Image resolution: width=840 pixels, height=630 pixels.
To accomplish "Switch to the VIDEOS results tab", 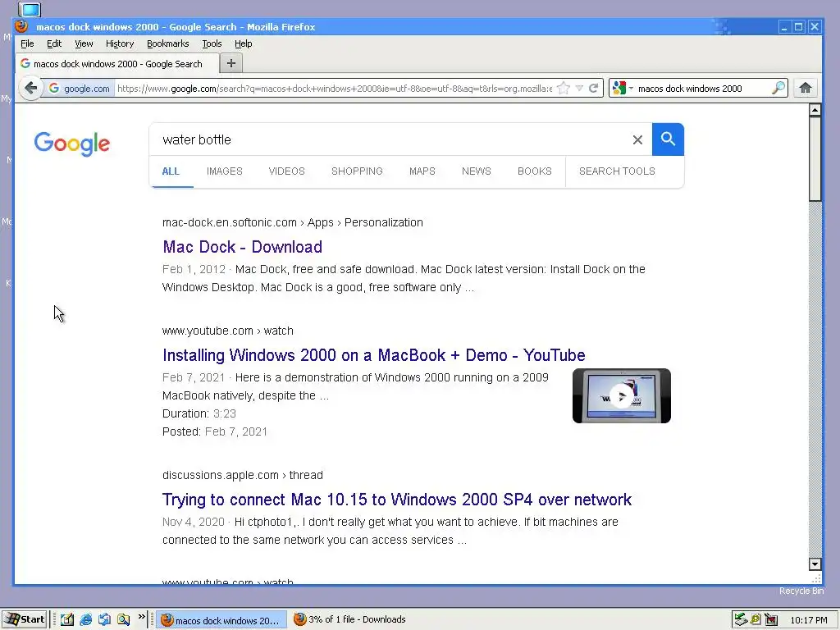I will pyautogui.click(x=286, y=171).
